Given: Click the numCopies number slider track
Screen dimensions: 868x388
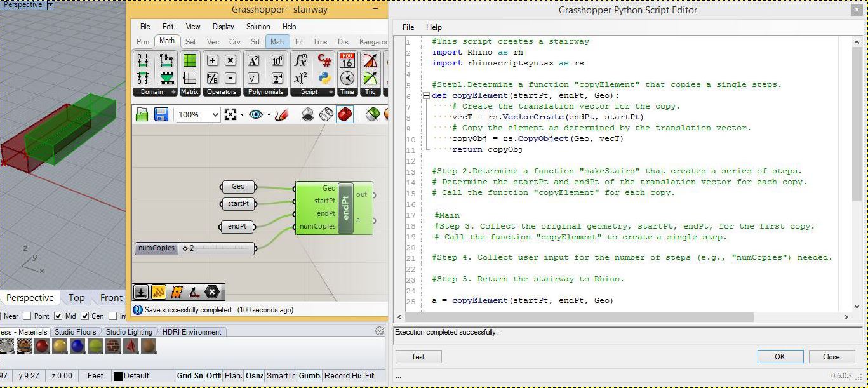Looking at the screenshot, I should pos(216,248).
